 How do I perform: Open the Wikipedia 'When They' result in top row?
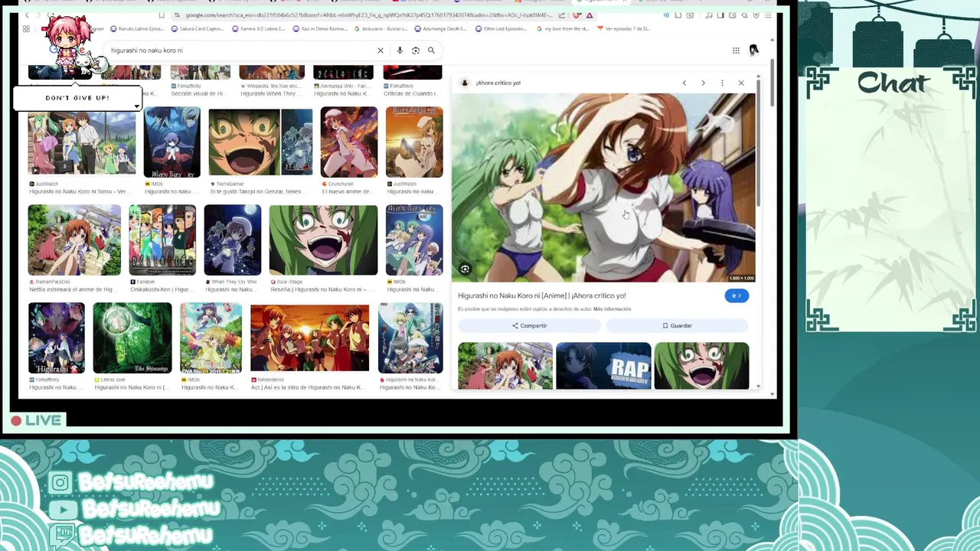coord(272,73)
